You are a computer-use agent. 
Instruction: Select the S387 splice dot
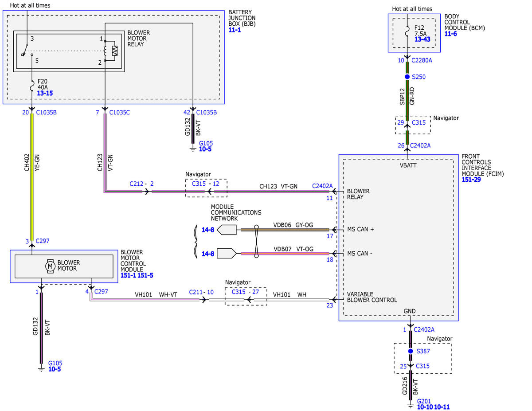[x=410, y=351]
